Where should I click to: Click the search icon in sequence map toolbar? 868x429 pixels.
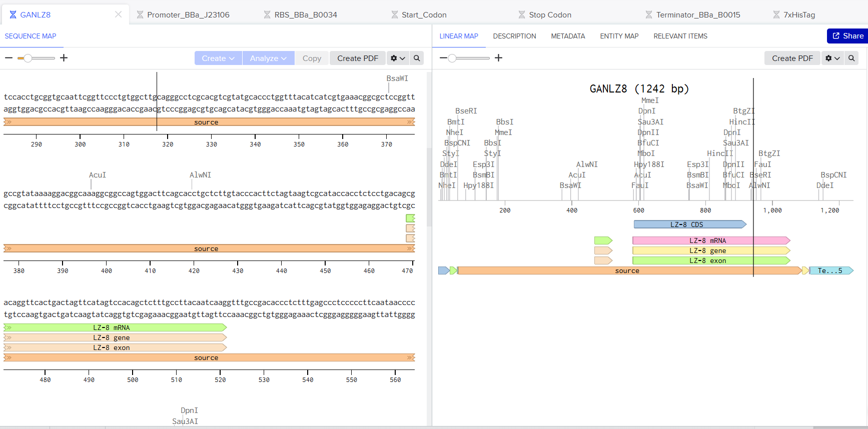click(x=417, y=58)
